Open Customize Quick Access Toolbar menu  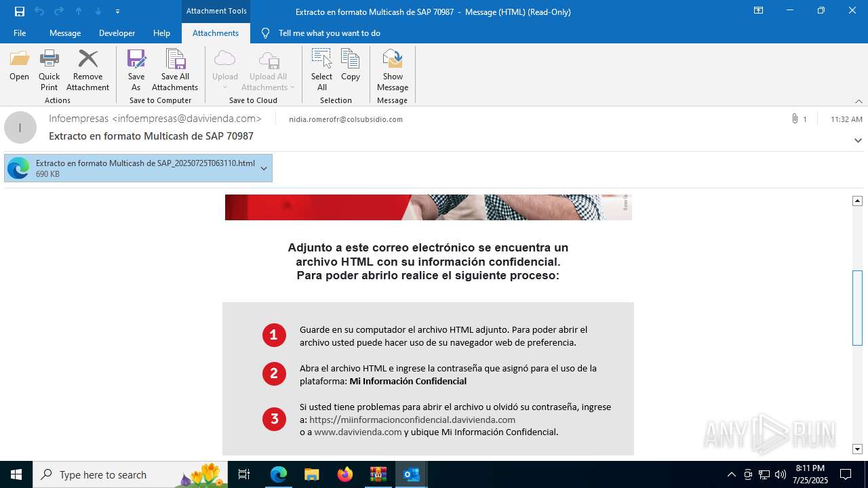tap(118, 12)
